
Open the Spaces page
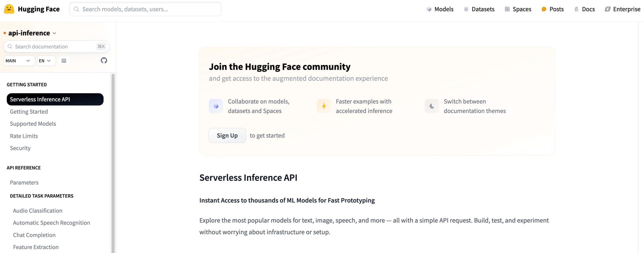pyautogui.click(x=518, y=9)
